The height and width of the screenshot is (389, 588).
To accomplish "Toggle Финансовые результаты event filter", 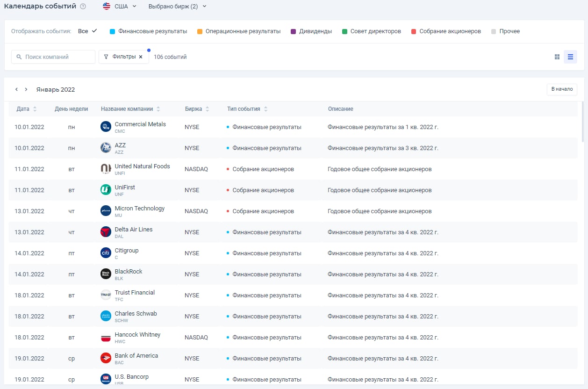I will click(149, 31).
